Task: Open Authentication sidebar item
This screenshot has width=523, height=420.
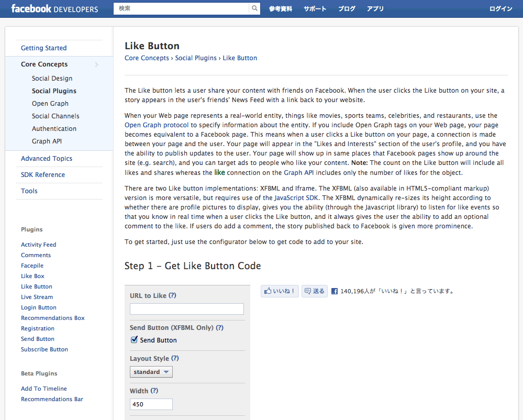Action: (54, 128)
